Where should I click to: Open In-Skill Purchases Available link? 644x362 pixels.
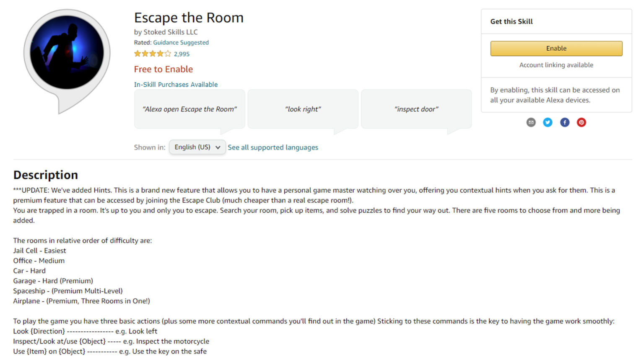(x=176, y=84)
